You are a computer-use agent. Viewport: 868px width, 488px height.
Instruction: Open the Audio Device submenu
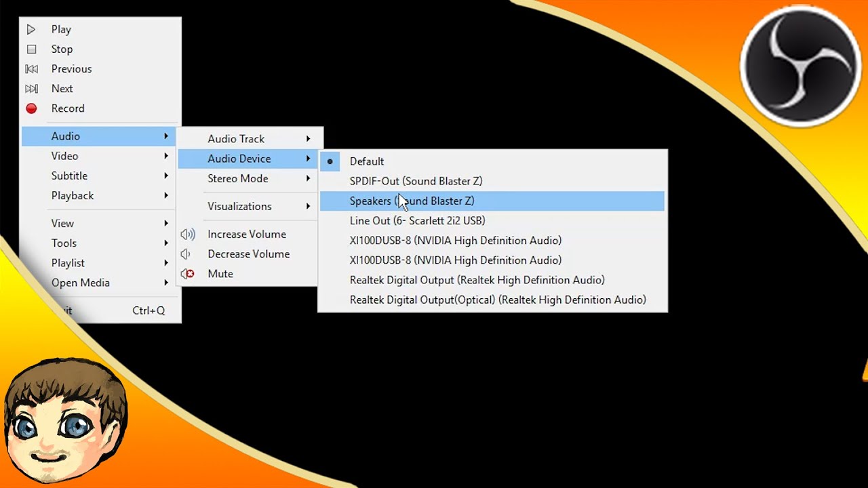(x=249, y=159)
